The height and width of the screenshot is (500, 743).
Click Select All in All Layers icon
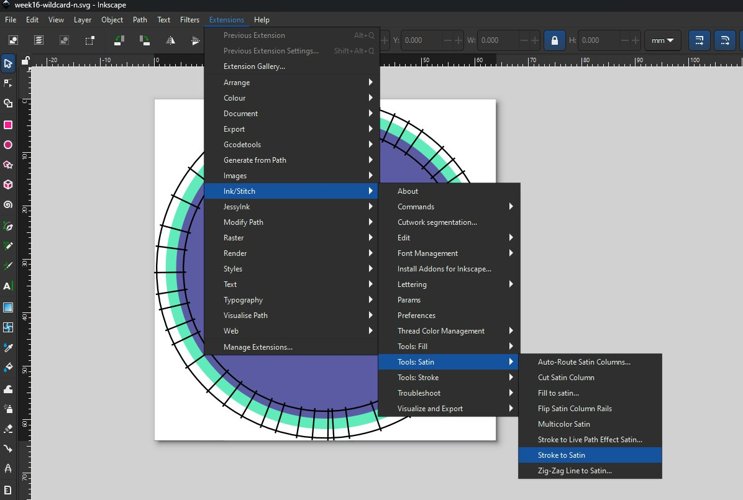click(x=39, y=40)
